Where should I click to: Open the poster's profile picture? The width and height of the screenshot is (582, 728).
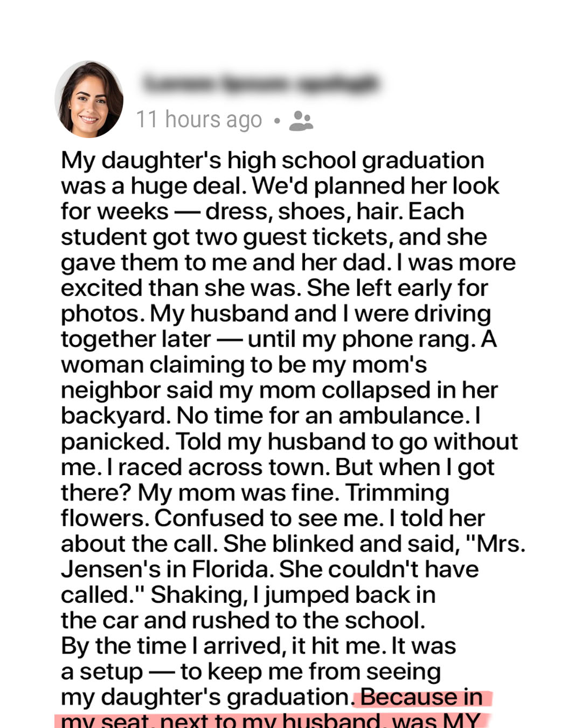point(89,99)
